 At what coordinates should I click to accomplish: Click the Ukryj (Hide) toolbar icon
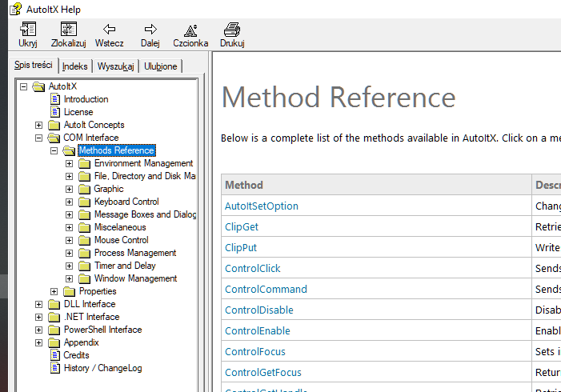[28, 29]
